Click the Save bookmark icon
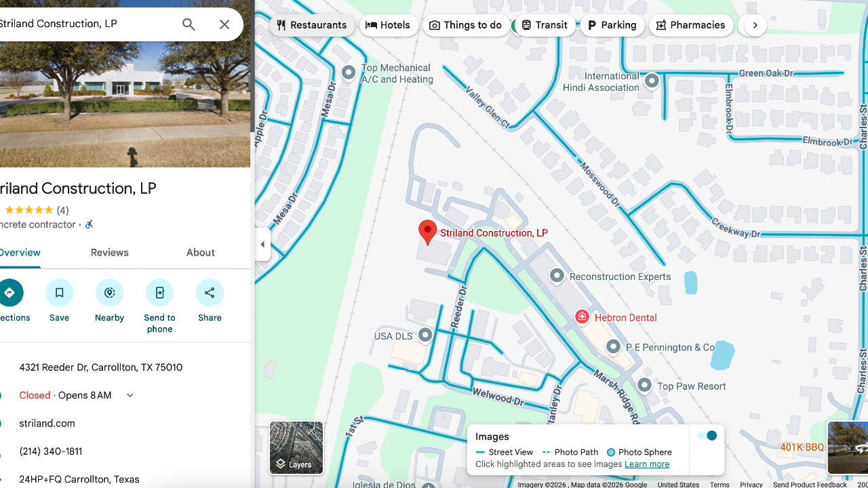The image size is (868, 488). pyautogui.click(x=60, y=293)
